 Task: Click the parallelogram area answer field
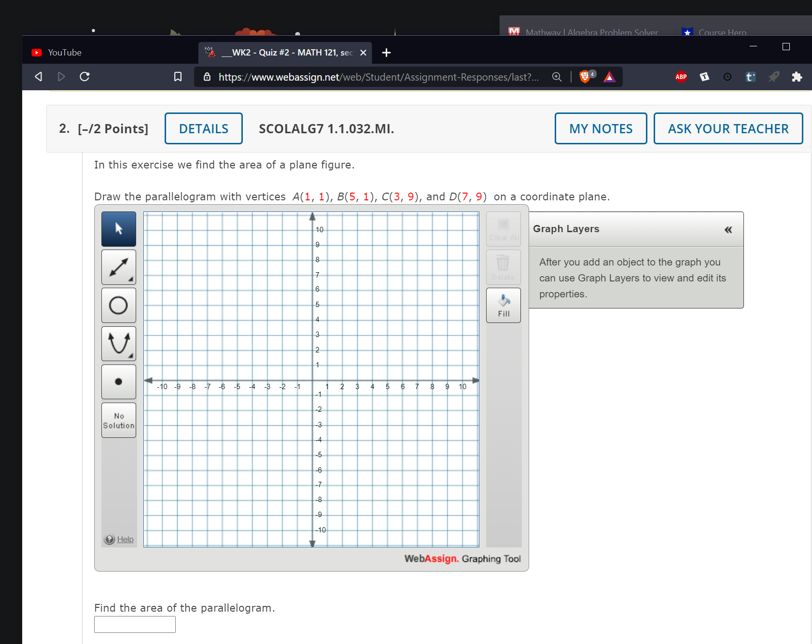pos(135,624)
